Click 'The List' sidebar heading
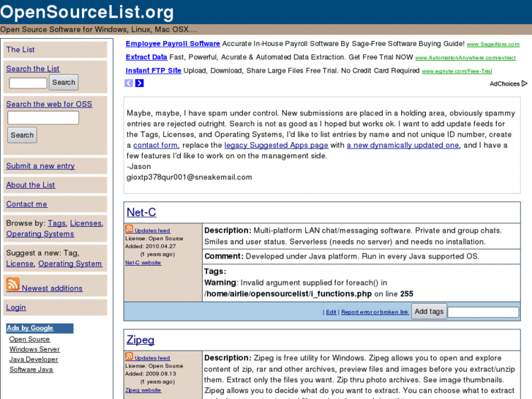532x399 pixels. pos(20,50)
